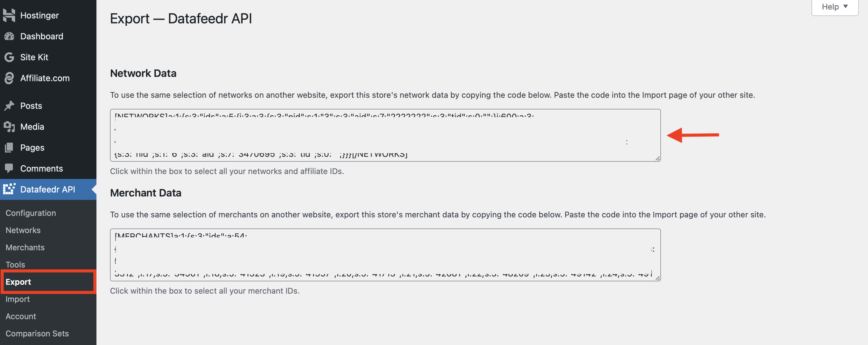Go to the Networks submenu page
Screen dimensions: 868x345
click(x=23, y=230)
